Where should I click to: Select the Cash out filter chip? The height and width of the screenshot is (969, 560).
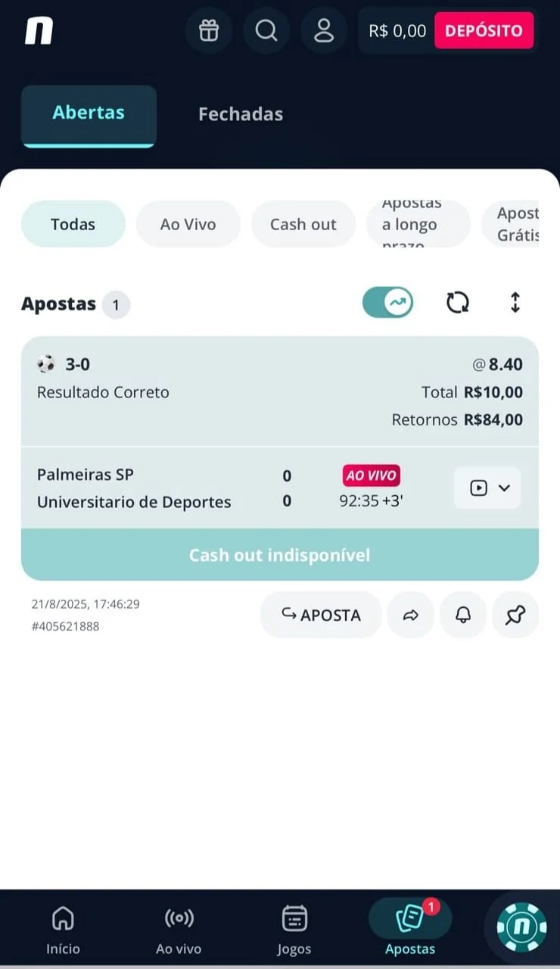303,224
